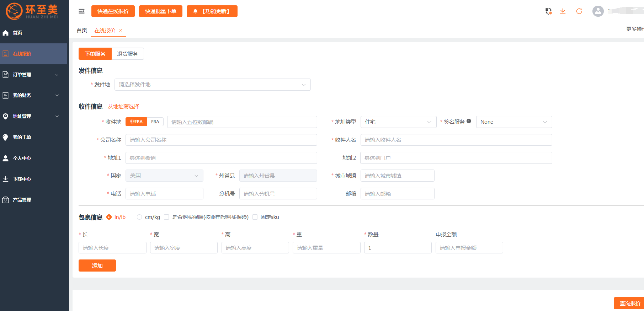The image size is (644, 311).
Task: Open the 发件地 dropdown
Action: [212, 85]
